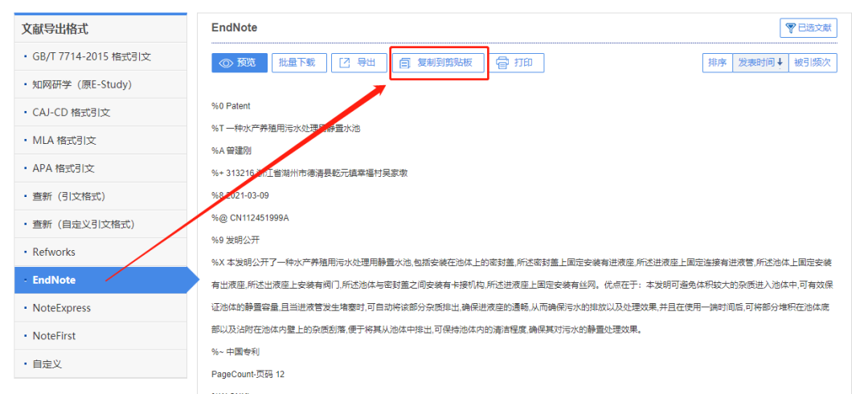Select GB/T 7714-2015 格式引文 format
This screenshot has height=394, width=868.
[x=100, y=56]
